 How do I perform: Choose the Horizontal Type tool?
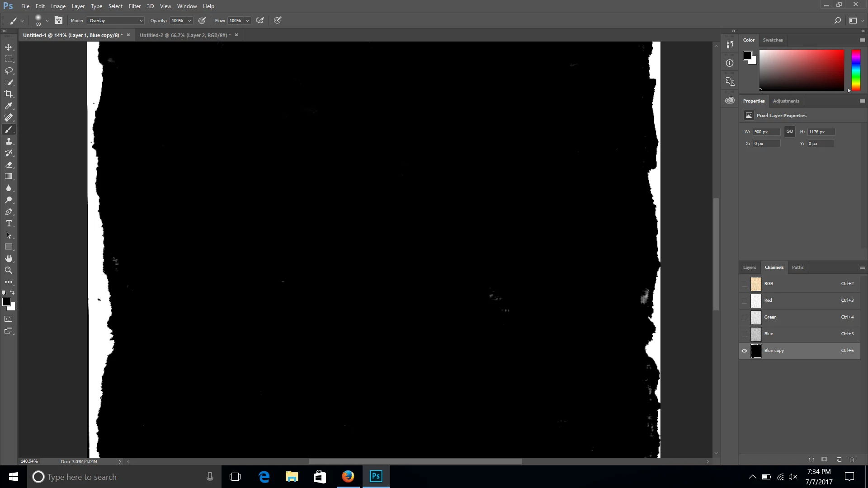click(x=9, y=224)
